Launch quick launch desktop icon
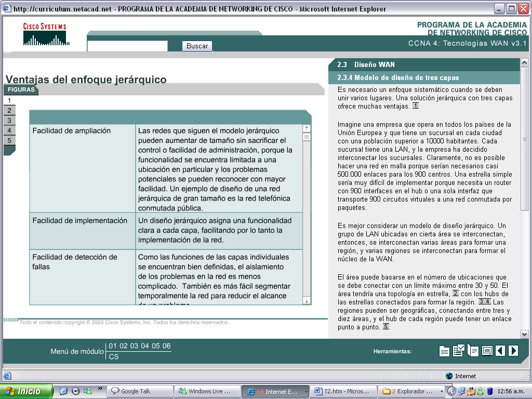 pyautogui.click(x=63, y=391)
